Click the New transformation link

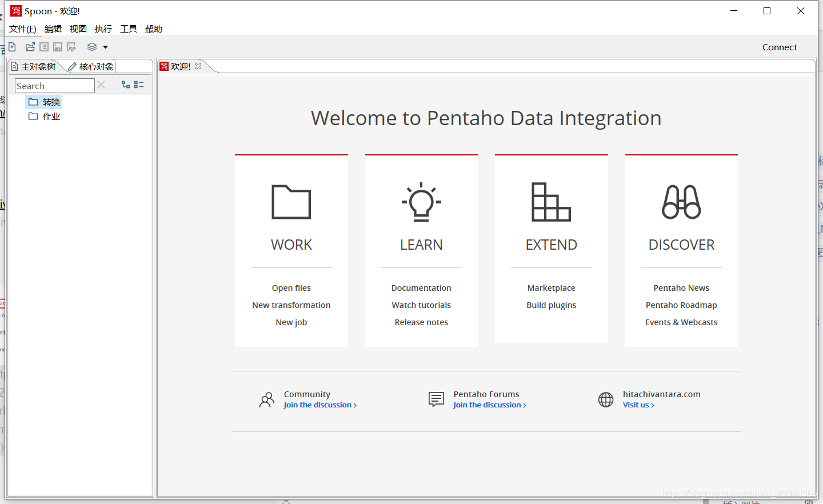[291, 305]
